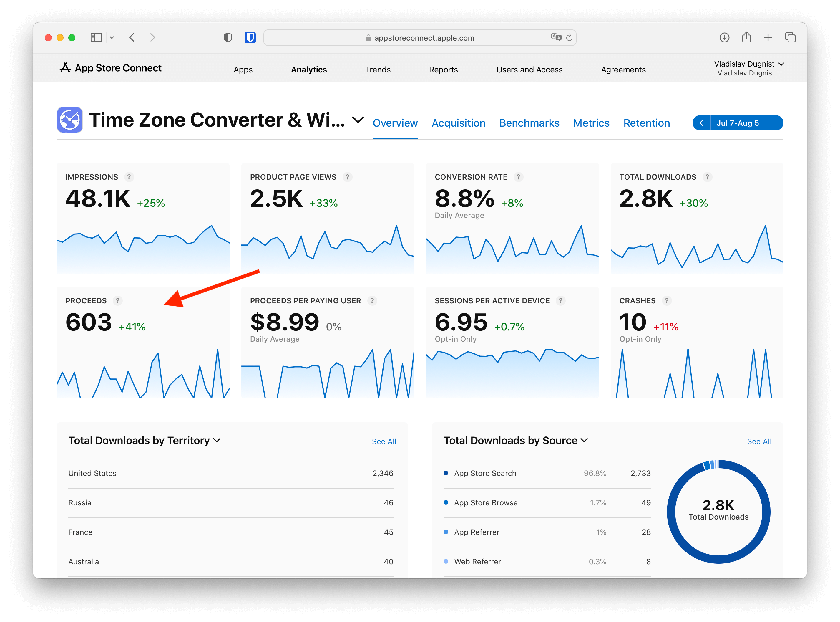Open the Conversion Rate chart card

pyautogui.click(x=512, y=219)
